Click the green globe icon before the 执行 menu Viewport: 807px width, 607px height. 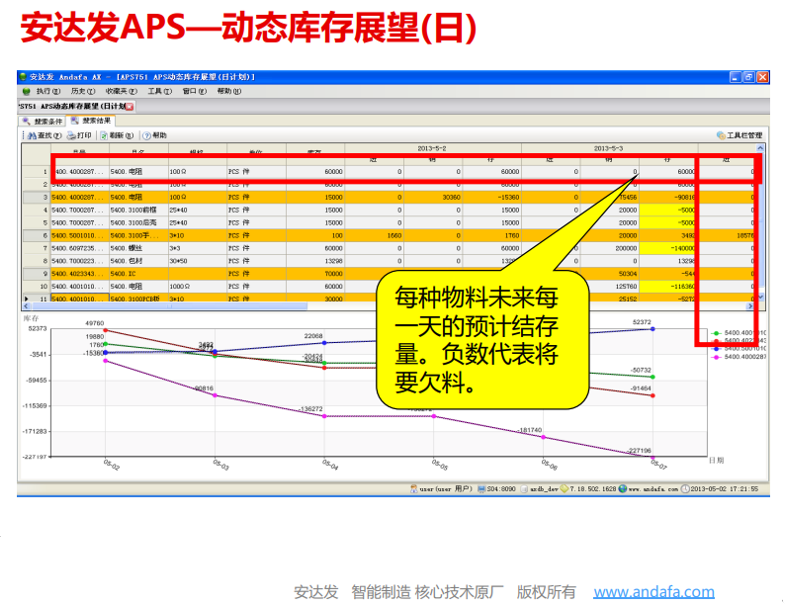(x=27, y=92)
